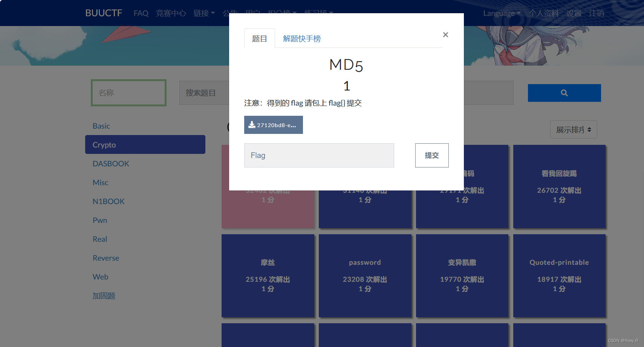Select the Pwn category

point(145,220)
